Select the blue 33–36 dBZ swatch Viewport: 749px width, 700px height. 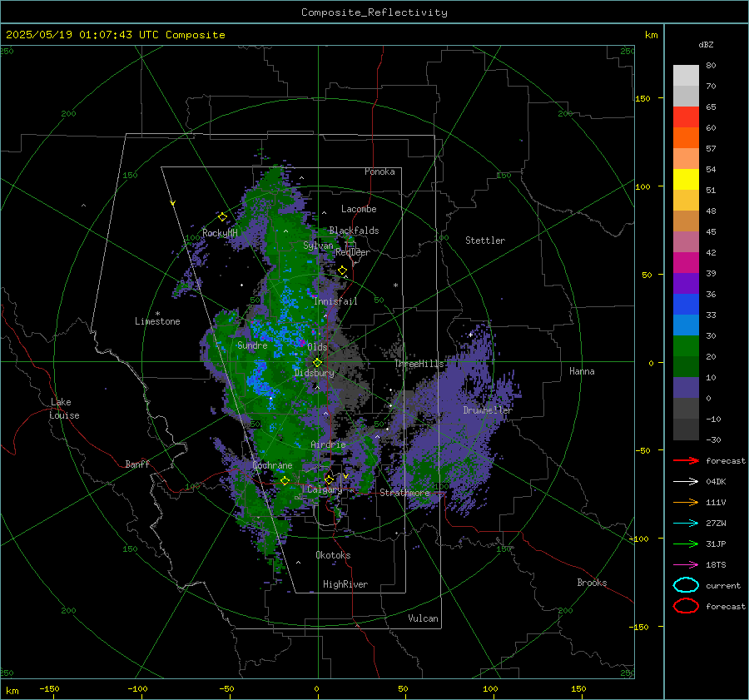pos(686,305)
